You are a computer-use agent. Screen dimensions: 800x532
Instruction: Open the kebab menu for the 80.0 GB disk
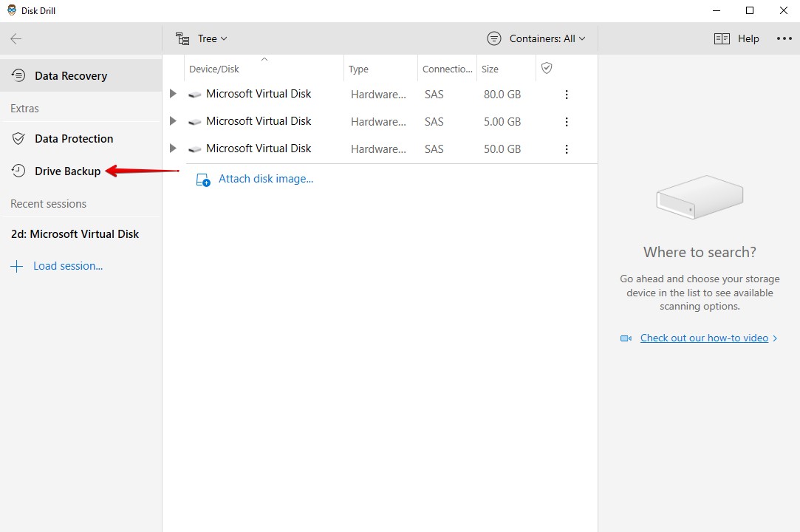pos(567,95)
